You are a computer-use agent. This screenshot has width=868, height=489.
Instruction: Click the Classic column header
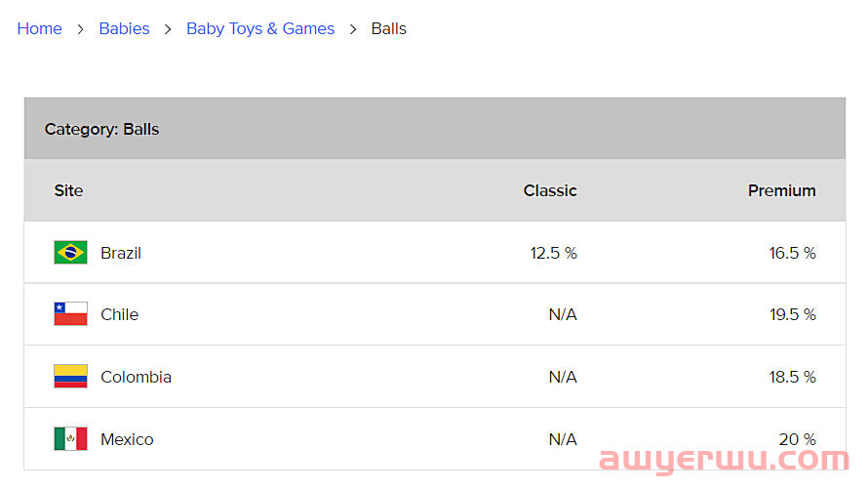(550, 190)
